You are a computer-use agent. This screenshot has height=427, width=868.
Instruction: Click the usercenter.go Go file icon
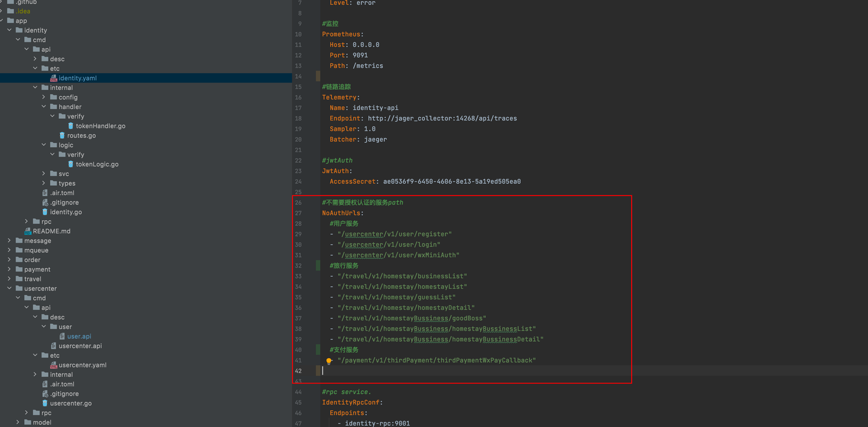(45, 403)
